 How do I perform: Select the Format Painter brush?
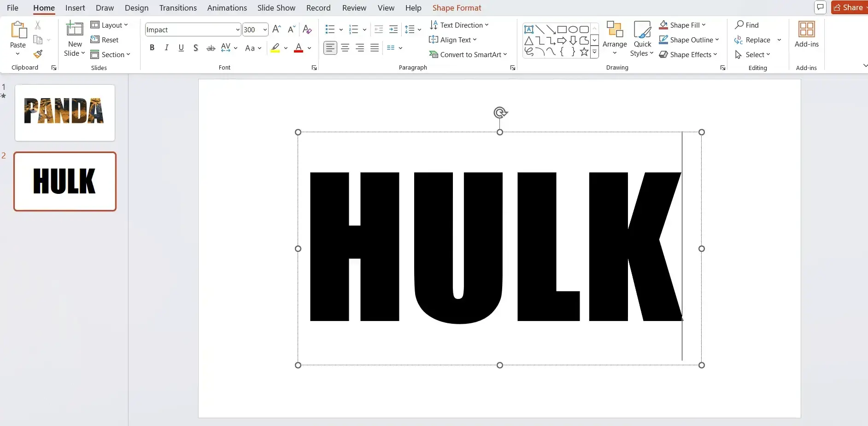[x=38, y=54]
